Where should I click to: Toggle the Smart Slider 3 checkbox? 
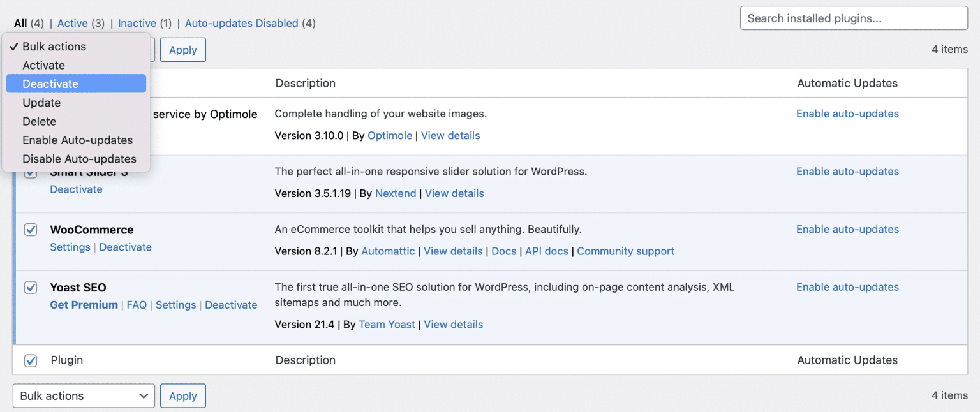(30, 172)
